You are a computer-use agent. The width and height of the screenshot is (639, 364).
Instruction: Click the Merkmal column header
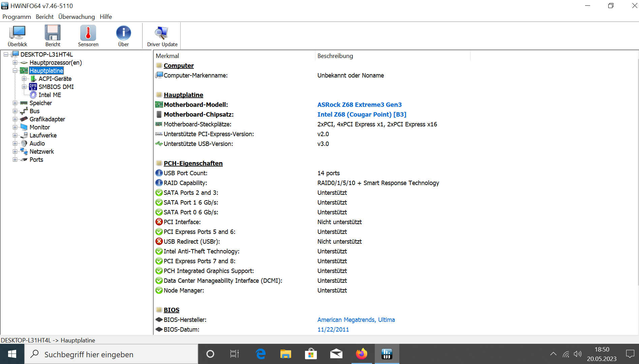235,56
